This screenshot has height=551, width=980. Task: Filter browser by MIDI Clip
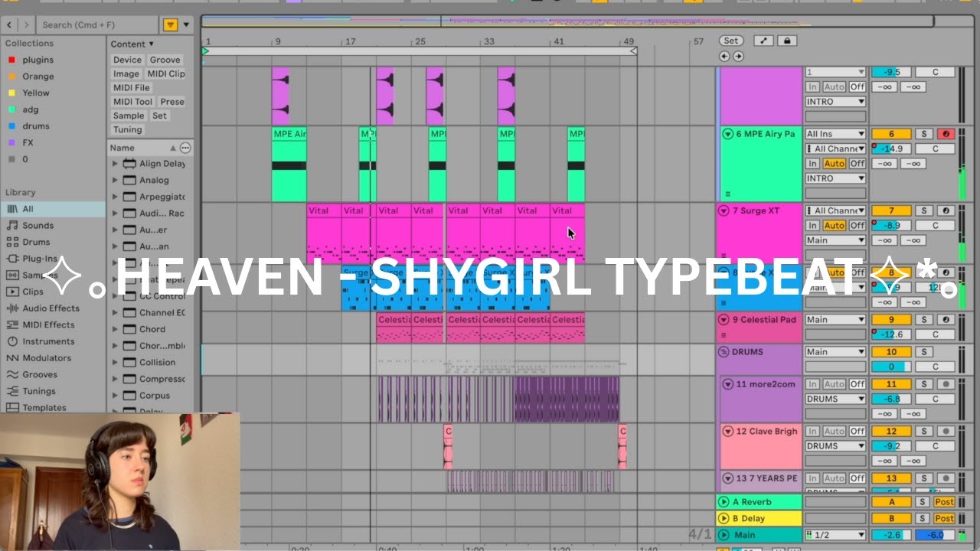[166, 74]
